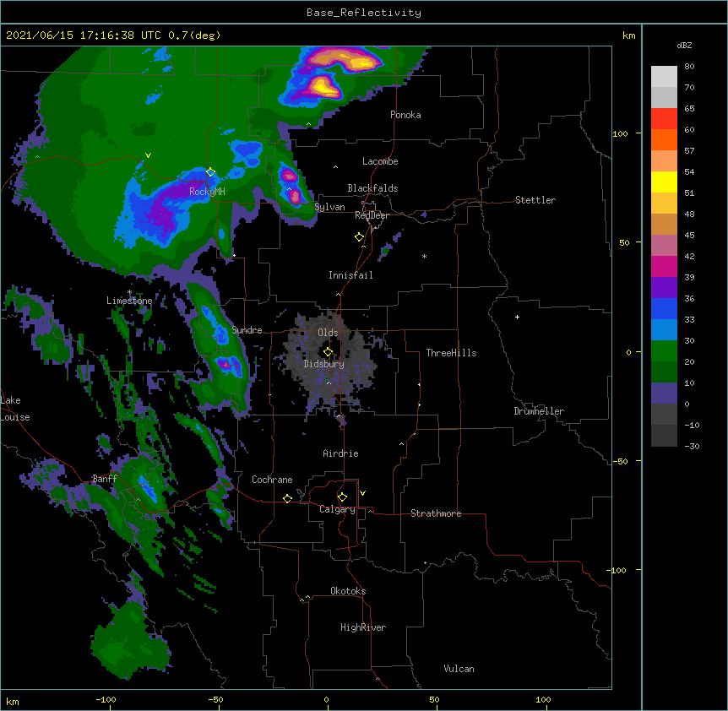The height and width of the screenshot is (711, 728).
Task: Click the green 30 dBZ legend color
Action: 664,351
